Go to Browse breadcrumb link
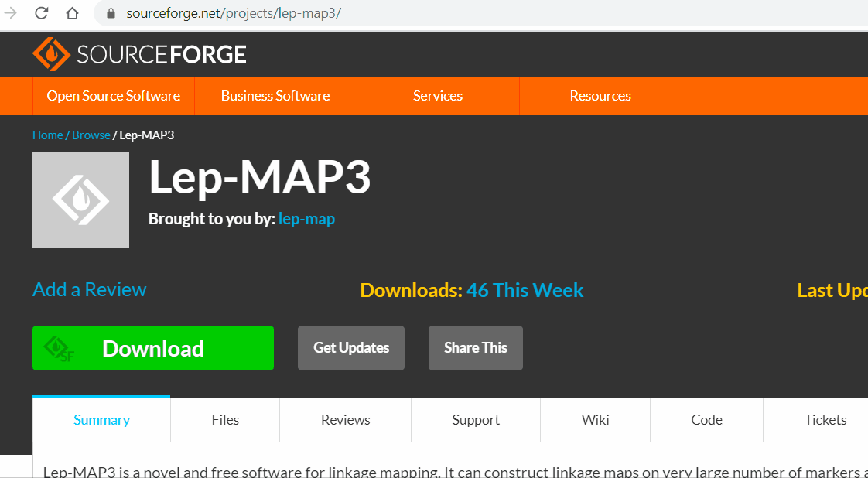The width and height of the screenshot is (868, 478). pos(91,135)
